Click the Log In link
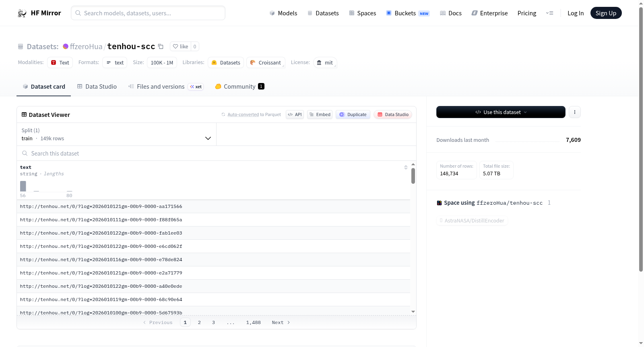Viewport: 644px width, 347px height. [x=576, y=13]
